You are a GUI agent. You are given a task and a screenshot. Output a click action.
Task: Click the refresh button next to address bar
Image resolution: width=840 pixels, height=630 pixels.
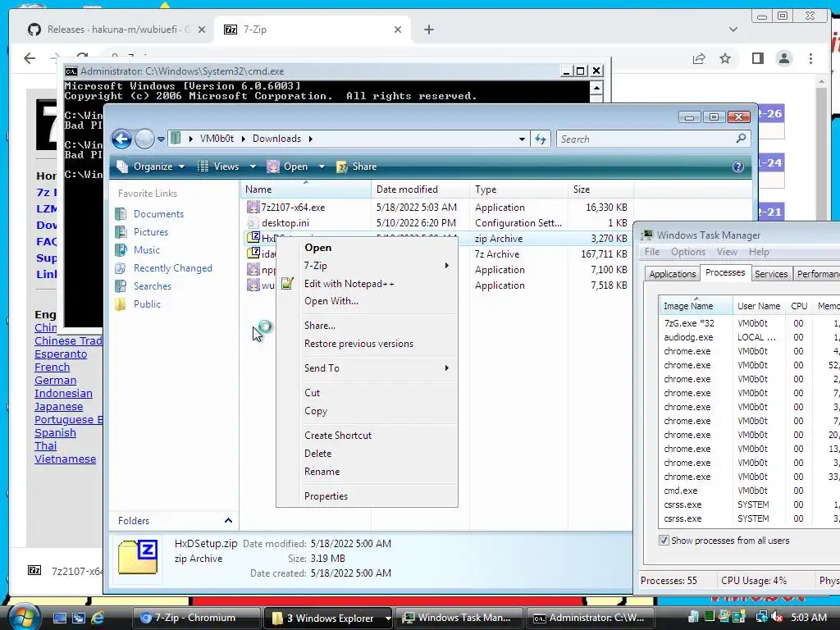pyautogui.click(x=541, y=139)
